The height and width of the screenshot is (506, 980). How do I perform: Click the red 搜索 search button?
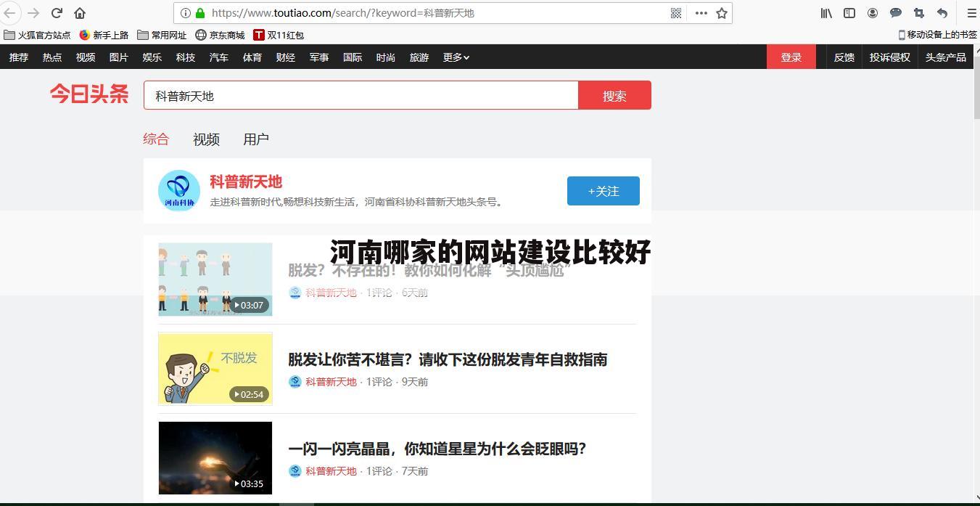614,95
